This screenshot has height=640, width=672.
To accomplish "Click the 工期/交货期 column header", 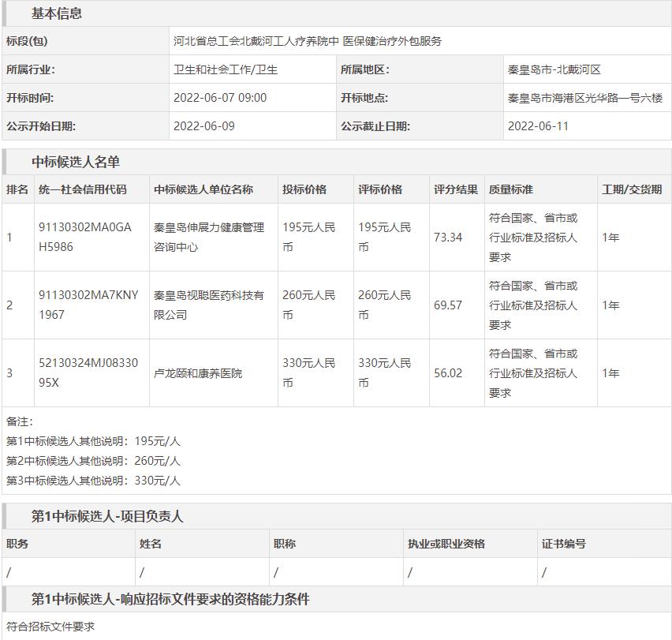I will point(632,189).
